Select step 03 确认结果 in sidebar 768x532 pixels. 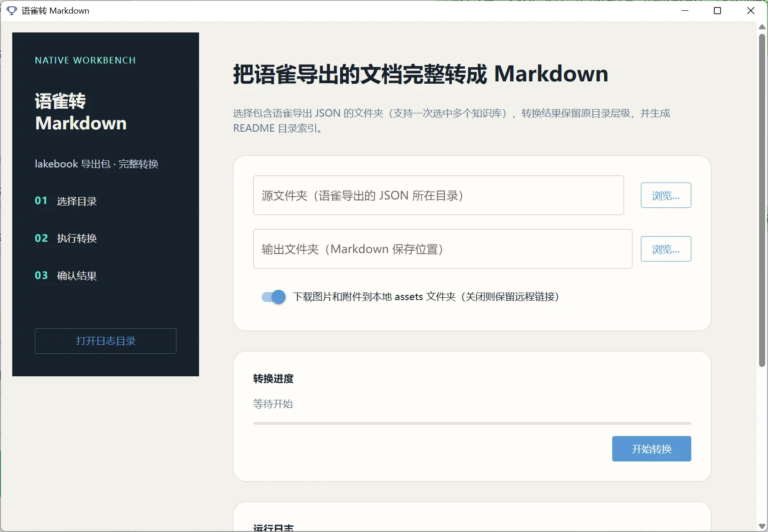[x=66, y=276]
